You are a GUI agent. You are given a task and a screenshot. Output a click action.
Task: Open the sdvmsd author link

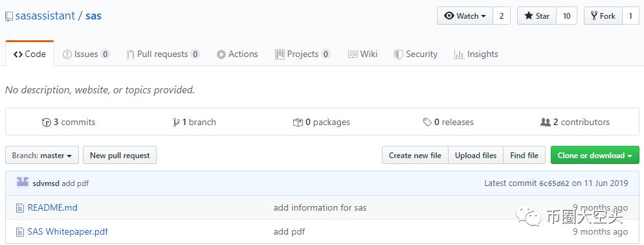coord(46,183)
